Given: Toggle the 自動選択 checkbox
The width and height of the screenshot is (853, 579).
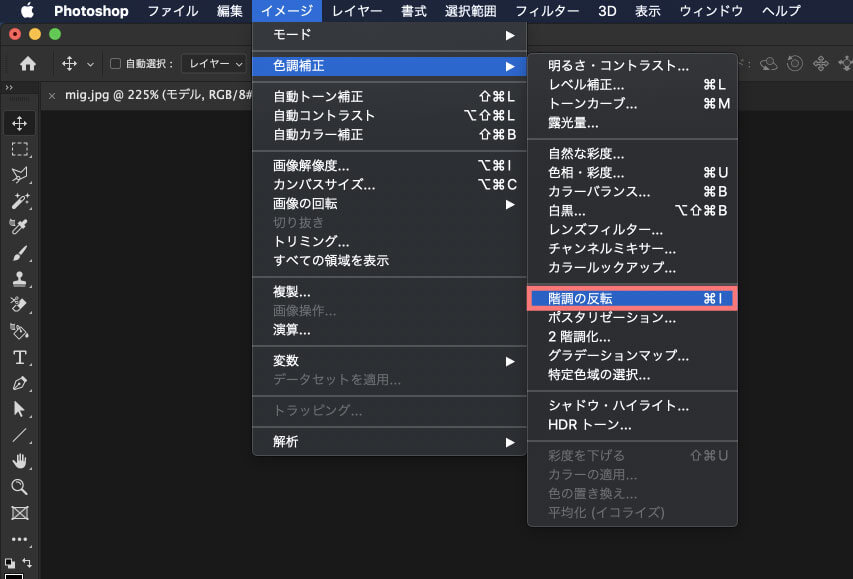Looking at the screenshot, I should [115, 64].
